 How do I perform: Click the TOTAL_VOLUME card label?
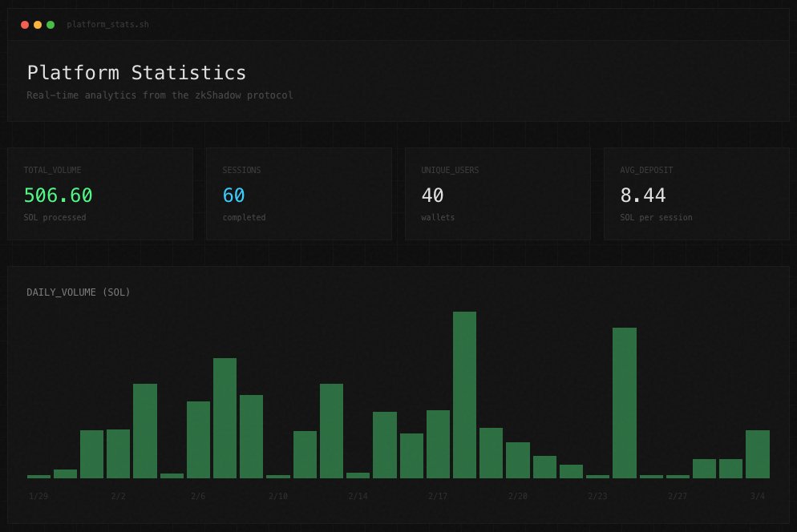52,170
